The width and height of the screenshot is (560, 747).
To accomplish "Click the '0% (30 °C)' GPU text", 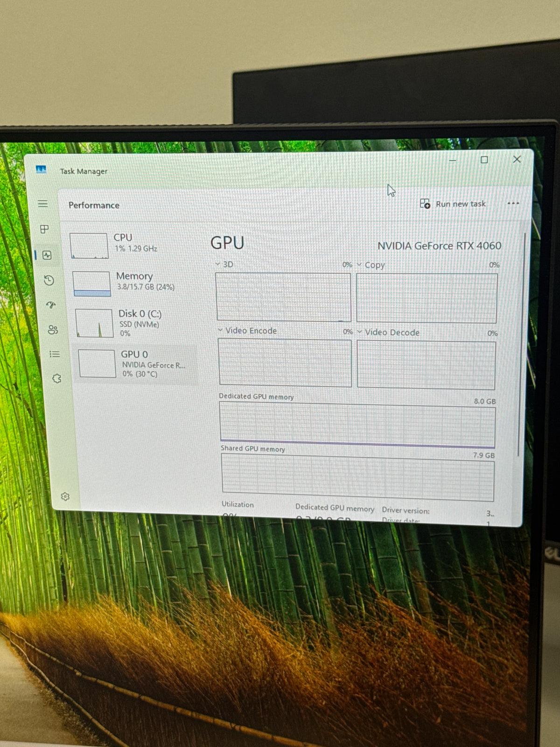I will 140,374.
